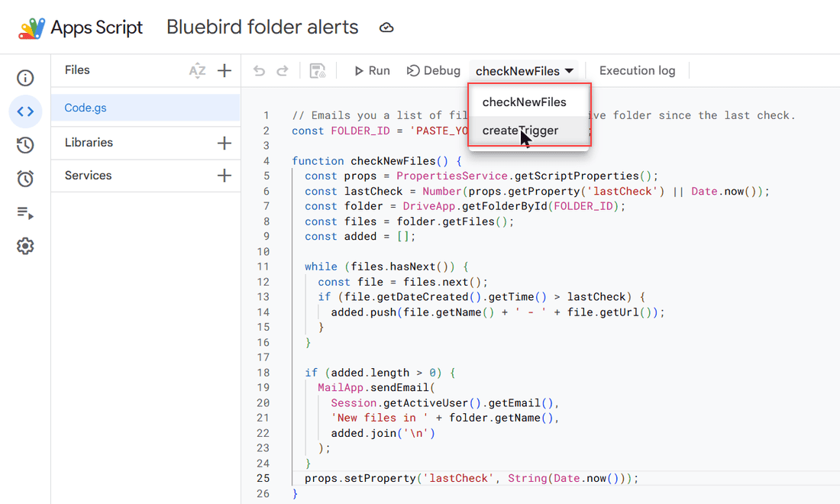Screen dimensions: 840x504
Task: Click the const files = folder.getFiles() line
Action: coord(409,221)
